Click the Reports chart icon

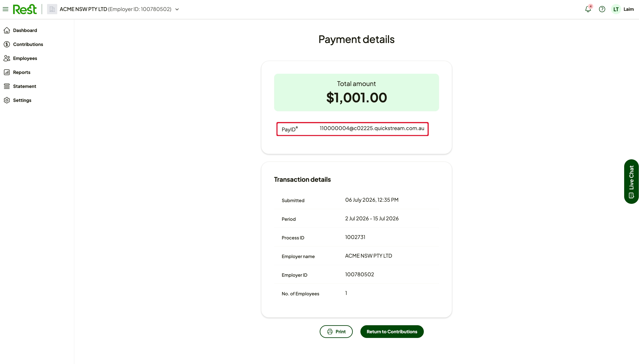(7, 72)
